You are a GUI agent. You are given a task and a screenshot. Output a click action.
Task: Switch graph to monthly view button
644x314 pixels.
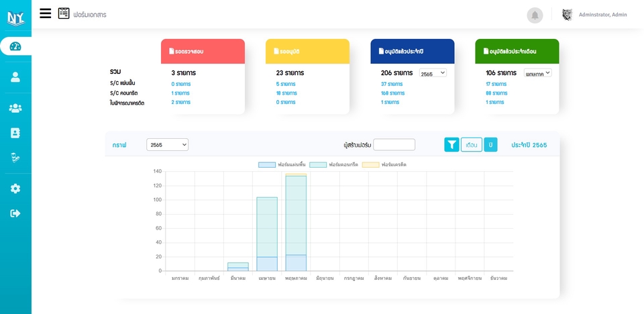(472, 145)
